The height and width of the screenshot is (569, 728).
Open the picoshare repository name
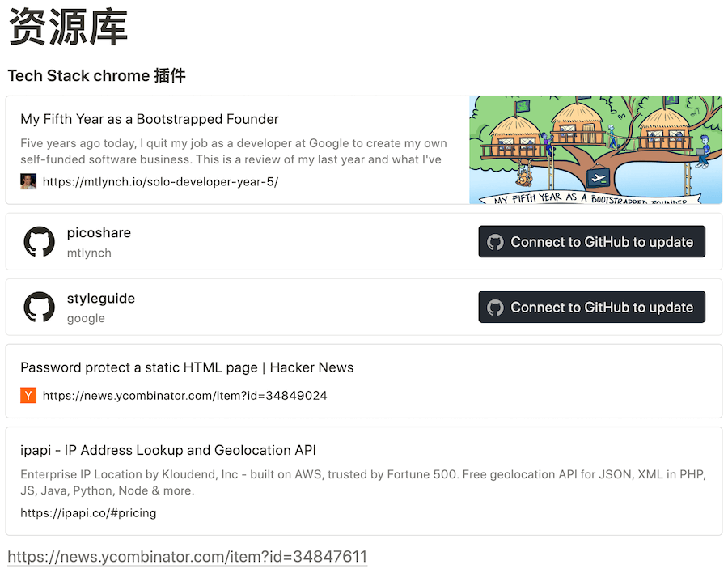pyautogui.click(x=99, y=233)
